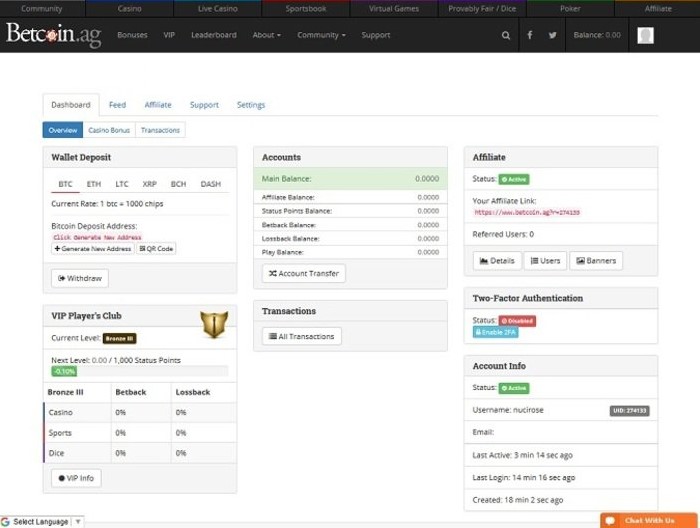Viewport: 700px width, 528px height.
Task: Click "Username: nucirose" text
Action: pyautogui.click(x=508, y=410)
